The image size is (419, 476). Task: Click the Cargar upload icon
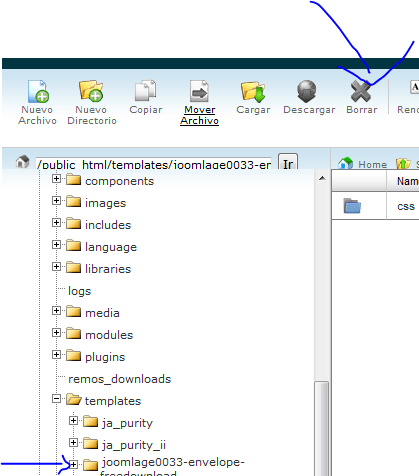[x=253, y=91]
